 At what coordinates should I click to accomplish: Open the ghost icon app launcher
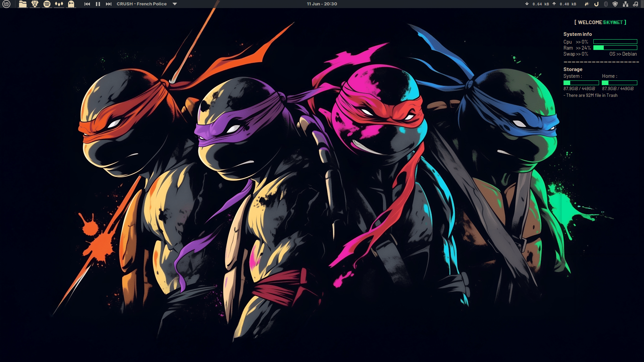pos(71,4)
